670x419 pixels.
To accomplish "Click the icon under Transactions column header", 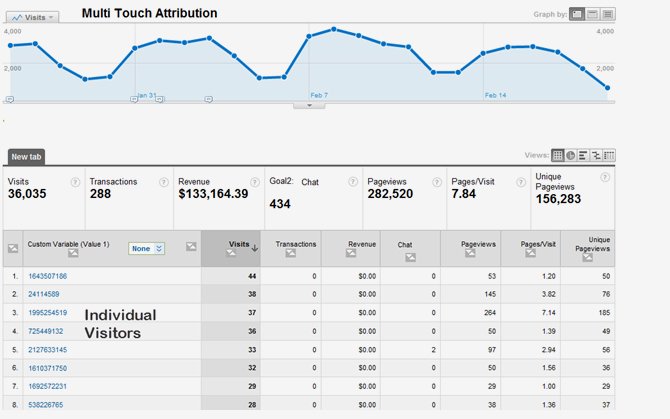I will click(x=291, y=253).
